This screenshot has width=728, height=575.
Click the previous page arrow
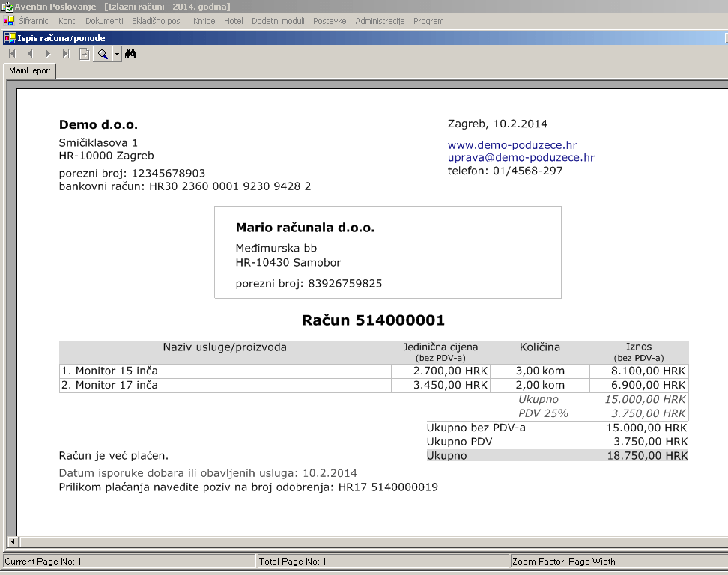coord(29,54)
